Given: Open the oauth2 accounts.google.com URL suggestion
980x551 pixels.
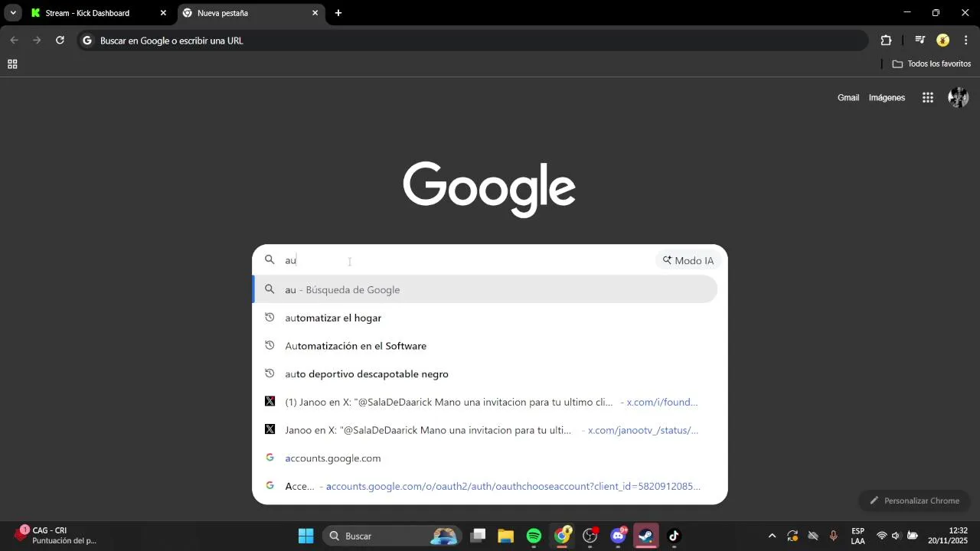Looking at the screenshot, I should [x=485, y=486].
